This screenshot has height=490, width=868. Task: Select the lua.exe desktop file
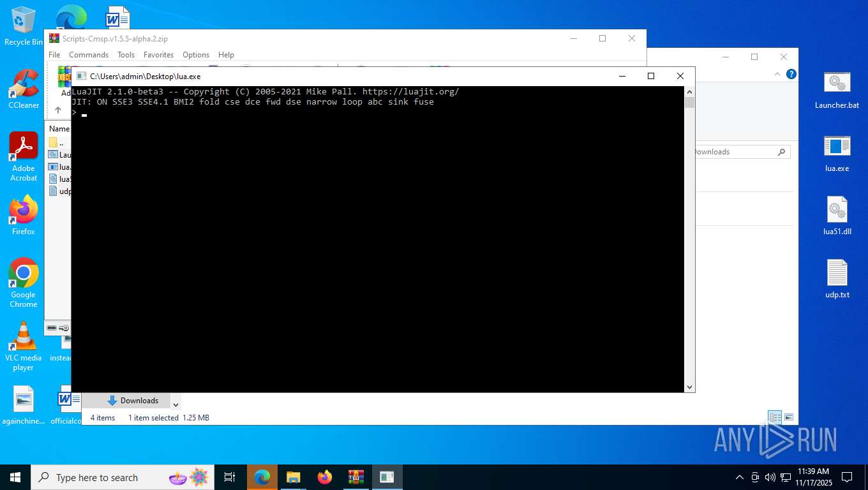pyautogui.click(x=837, y=153)
